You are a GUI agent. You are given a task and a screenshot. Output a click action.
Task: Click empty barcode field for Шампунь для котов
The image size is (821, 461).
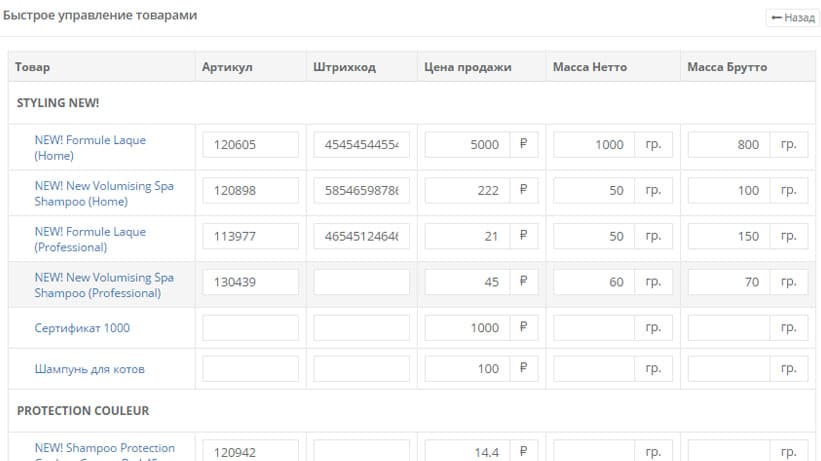[362, 368]
